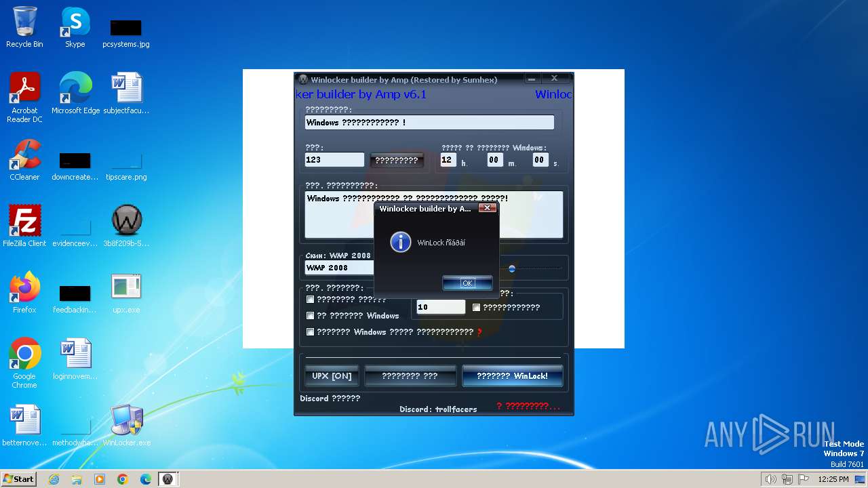Select the WinLocker.exe desktop icon
This screenshot has height=488, width=868.
coord(126,426)
